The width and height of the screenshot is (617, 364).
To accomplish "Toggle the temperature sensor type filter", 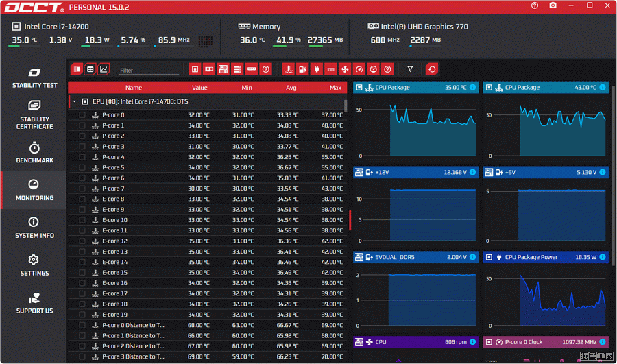I will [288, 69].
